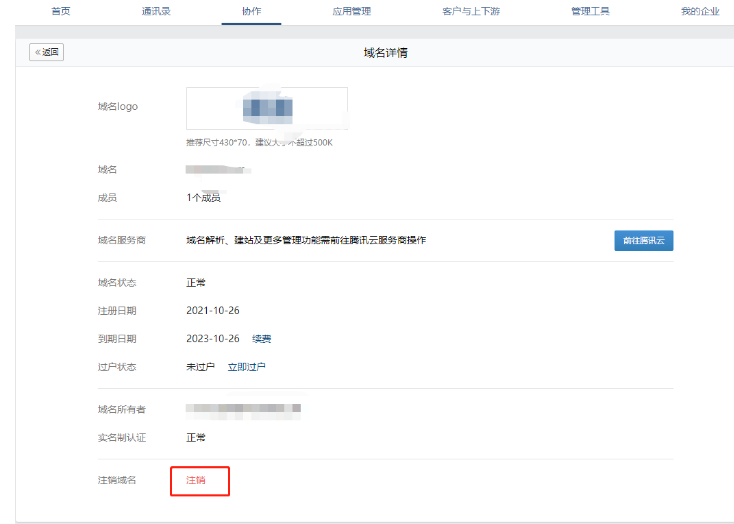Click the blurred domain name value
This screenshot has width=734, height=524.
tap(218, 170)
